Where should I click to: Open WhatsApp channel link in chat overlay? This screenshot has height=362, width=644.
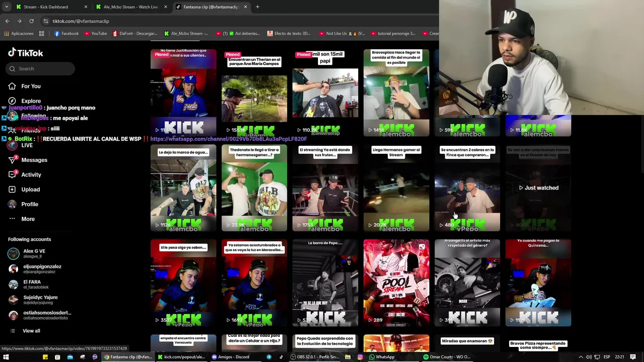pos(228,139)
